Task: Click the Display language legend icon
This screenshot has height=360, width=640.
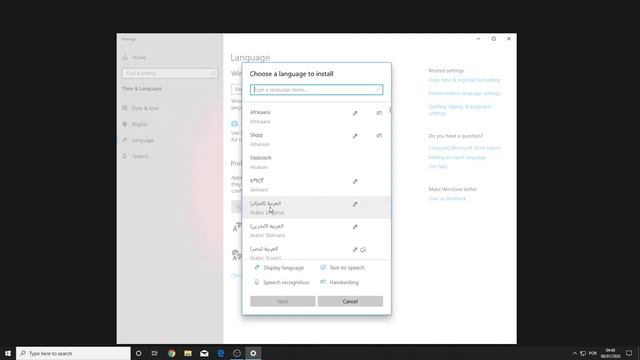Action: click(x=257, y=268)
